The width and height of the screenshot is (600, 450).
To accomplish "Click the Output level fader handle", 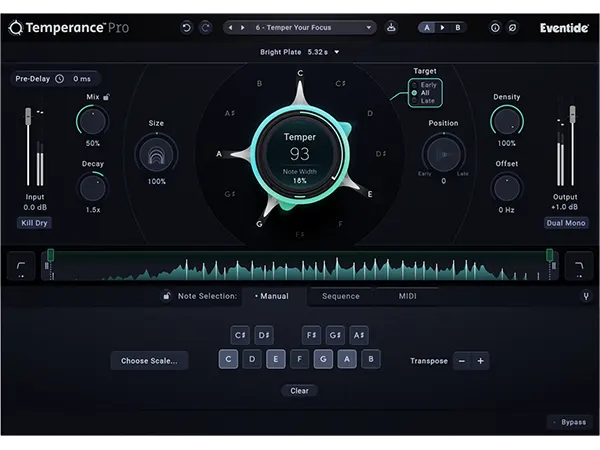I will [572, 114].
